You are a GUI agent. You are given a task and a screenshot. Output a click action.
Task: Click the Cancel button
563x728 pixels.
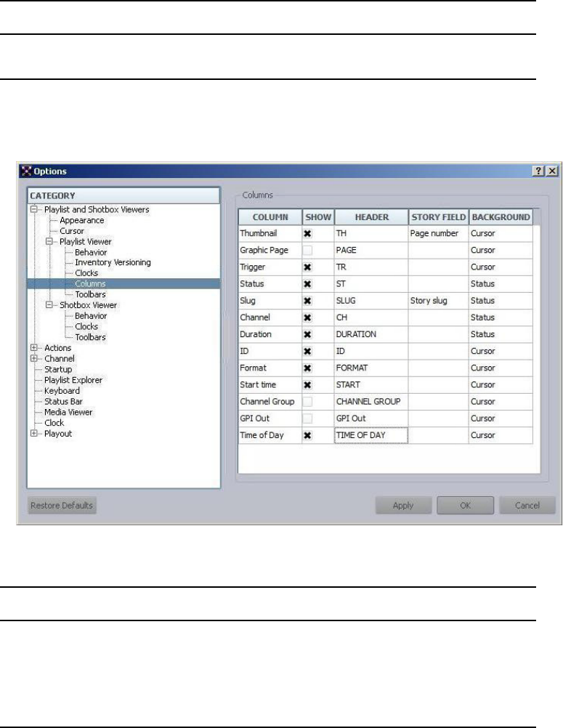click(x=527, y=506)
